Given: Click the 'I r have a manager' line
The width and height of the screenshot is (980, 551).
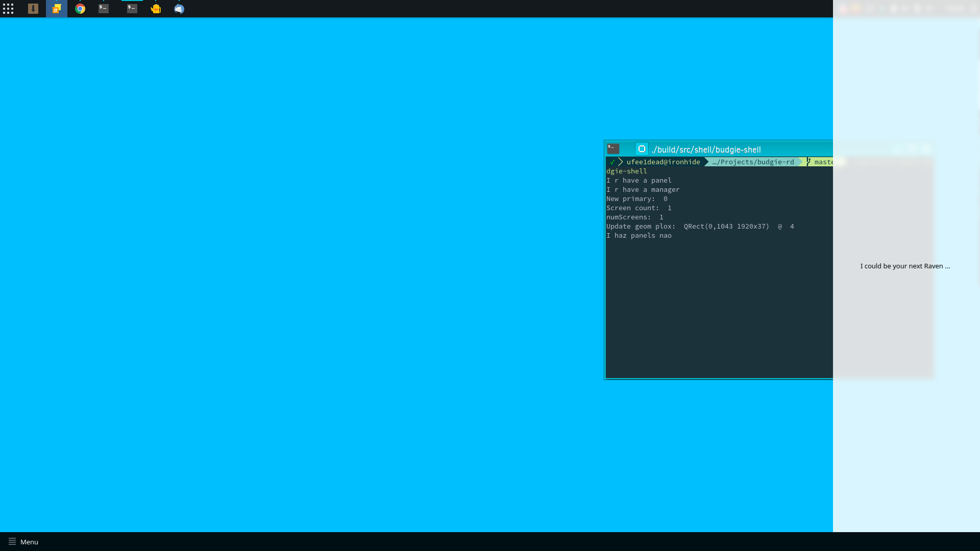Looking at the screenshot, I should pos(643,189).
